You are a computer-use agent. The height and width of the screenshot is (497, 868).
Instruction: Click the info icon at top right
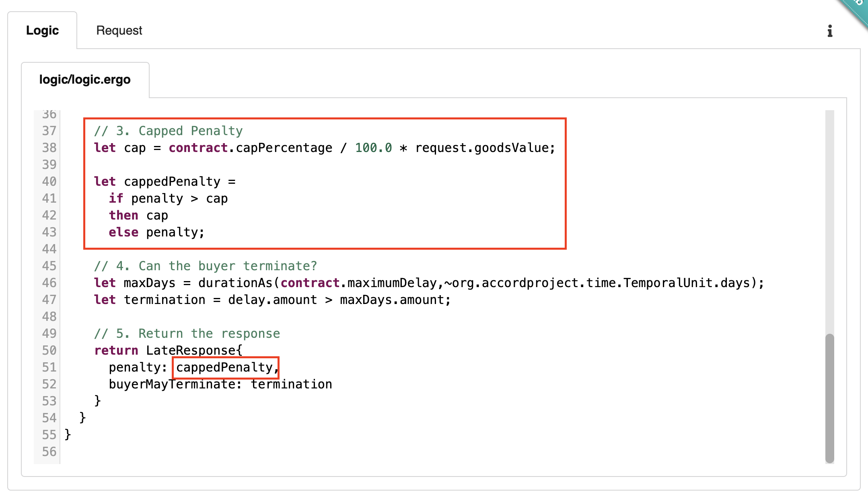829,31
